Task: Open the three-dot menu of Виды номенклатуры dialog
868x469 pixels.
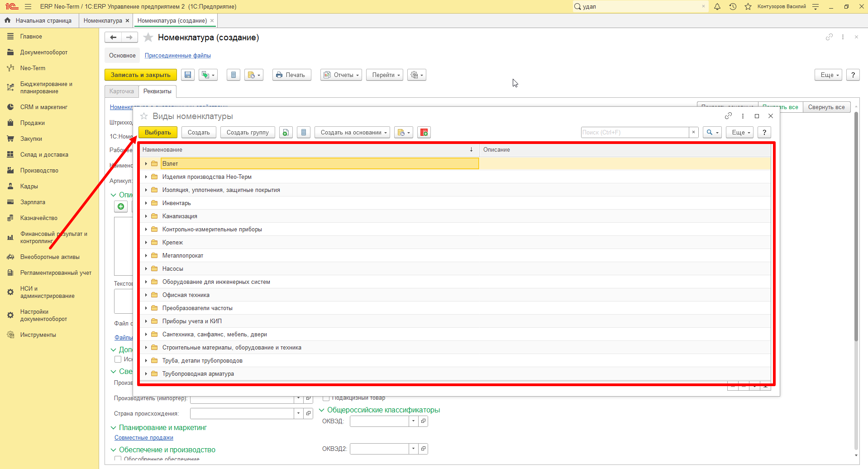Action: [743, 116]
